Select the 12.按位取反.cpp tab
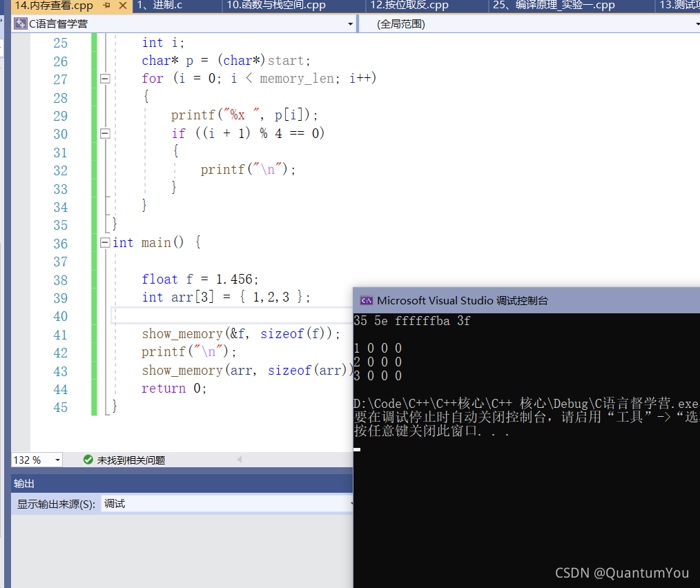This screenshot has height=588, width=700. [x=409, y=6]
